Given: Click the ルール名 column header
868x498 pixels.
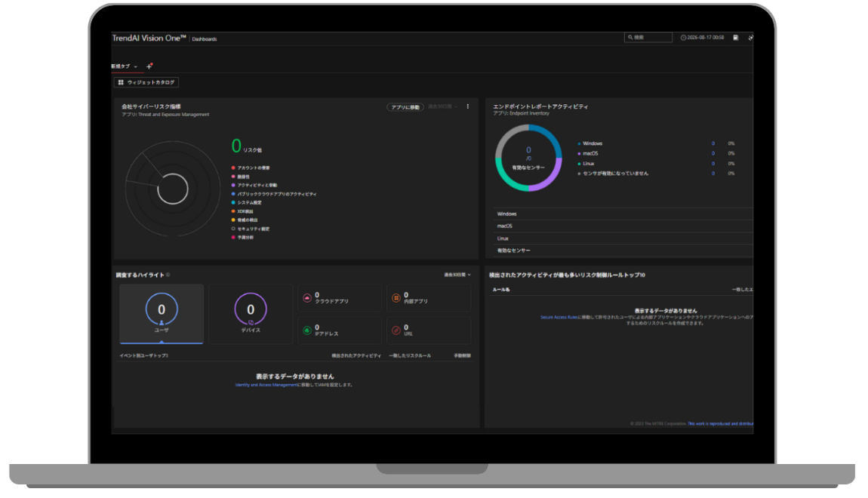Looking at the screenshot, I should tap(501, 290).
